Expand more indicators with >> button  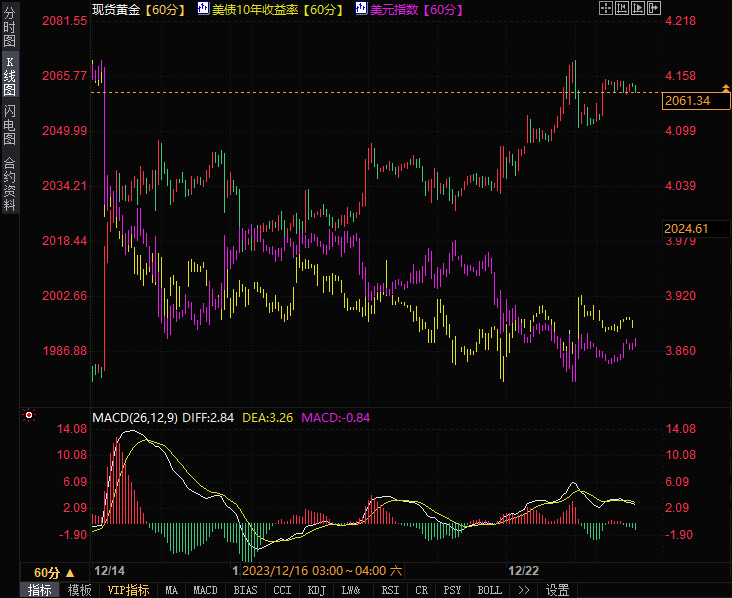[523, 590]
